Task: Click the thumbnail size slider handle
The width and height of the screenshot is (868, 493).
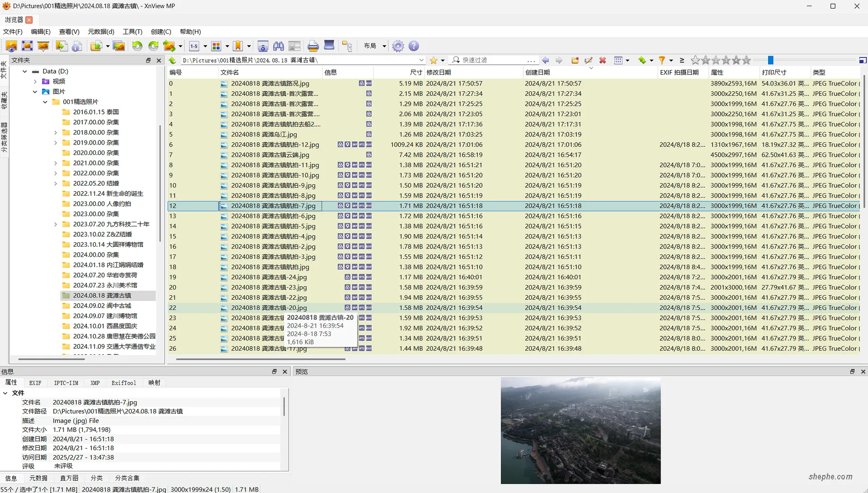Action: pos(771,60)
